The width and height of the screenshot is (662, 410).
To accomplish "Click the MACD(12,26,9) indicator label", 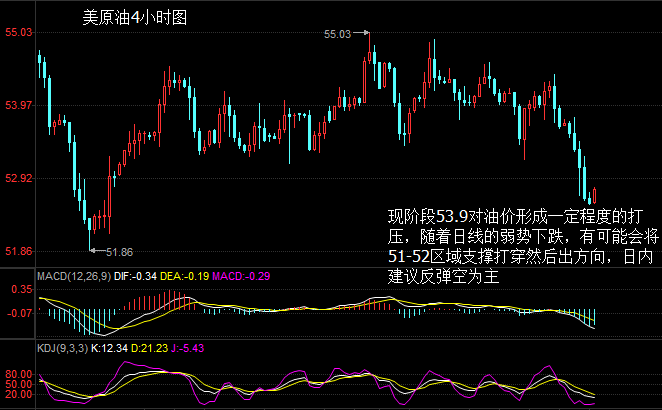I will click(74, 276).
